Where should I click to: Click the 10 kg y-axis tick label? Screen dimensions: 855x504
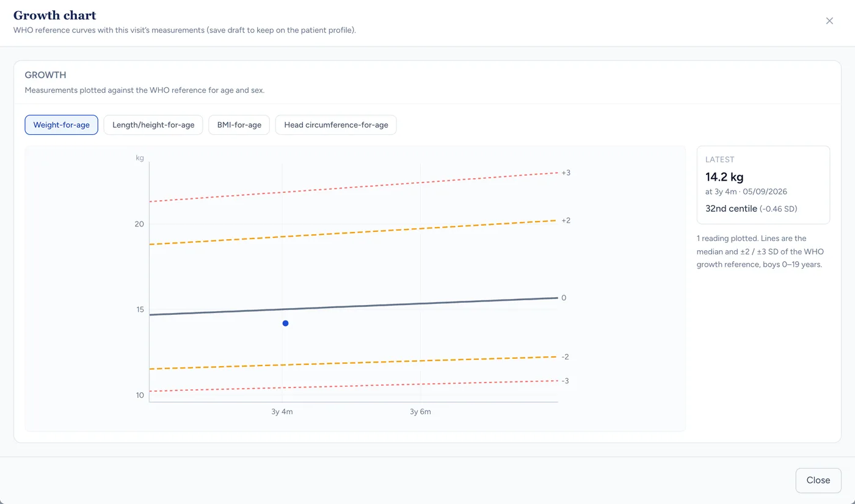pyautogui.click(x=139, y=395)
